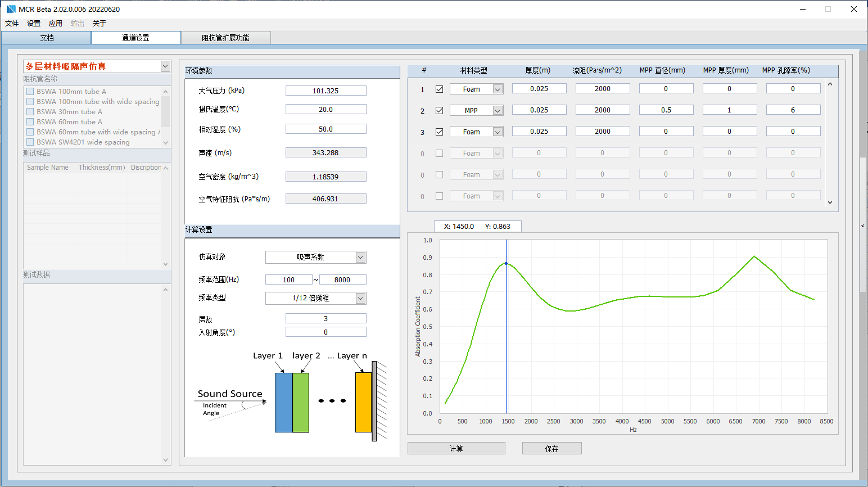
Task: Open the 应用 menu
Action: click(56, 24)
